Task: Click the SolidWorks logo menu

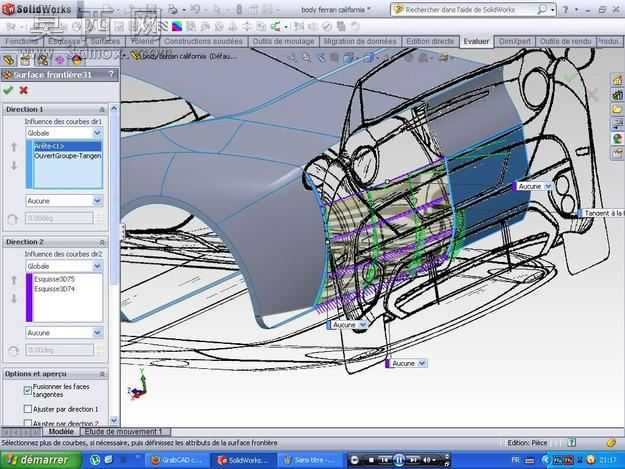Action: [x=37, y=9]
